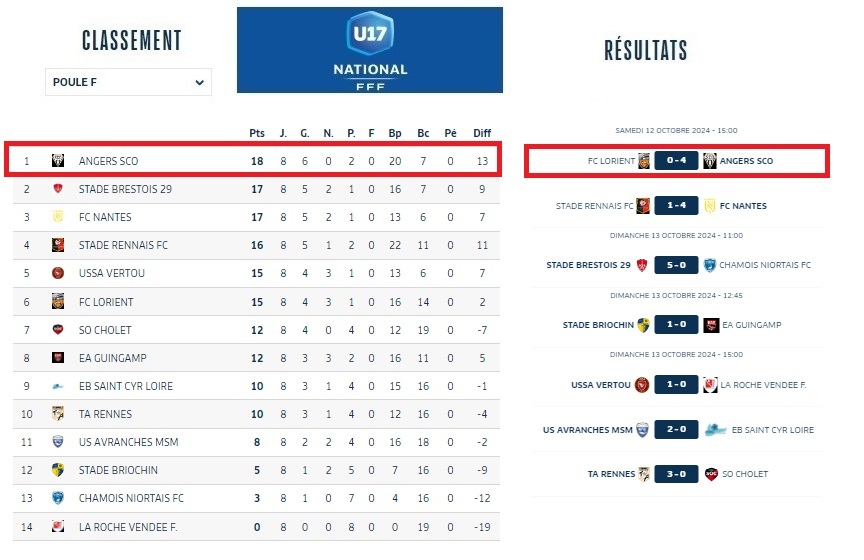Image resolution: width=864 pixels, height=560 pixels.
Task: Open the Stade Rennais 1-4 Nantes score
Action: [677, 206]
